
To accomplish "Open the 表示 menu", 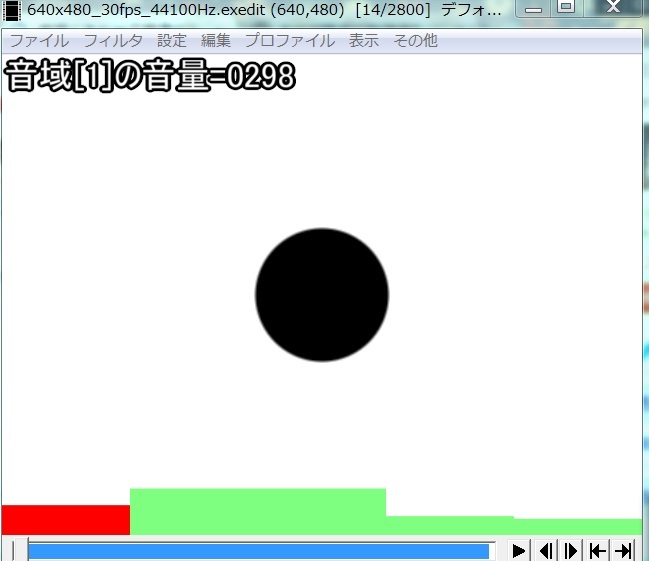I will click(x=364, y=41).
